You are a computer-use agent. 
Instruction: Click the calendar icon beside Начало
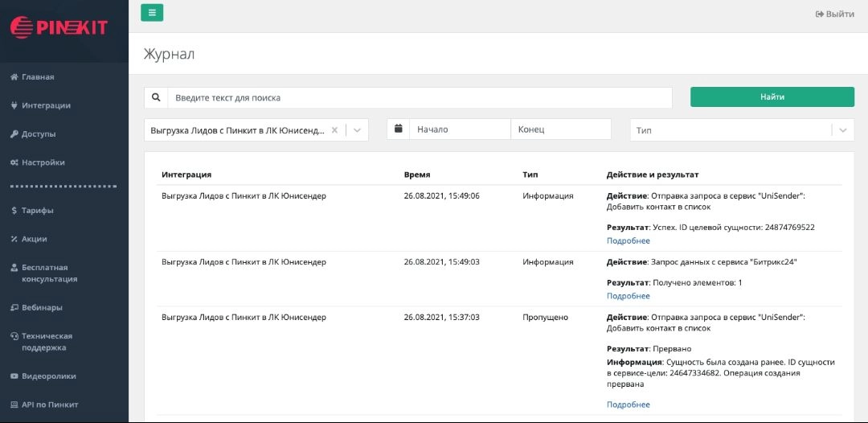tap(398, 129)
